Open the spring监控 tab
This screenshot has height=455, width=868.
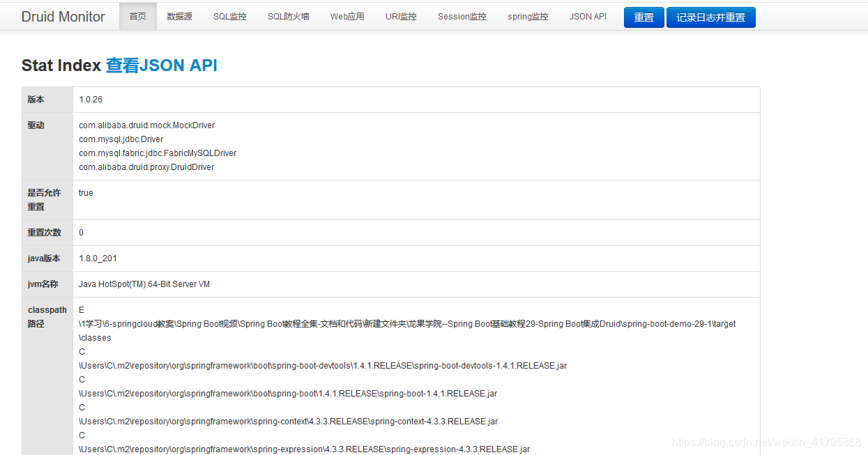point(528,17)
